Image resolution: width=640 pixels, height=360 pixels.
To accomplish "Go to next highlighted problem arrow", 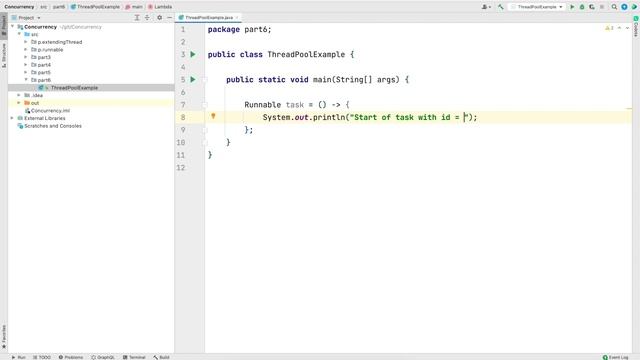I will (627, 28).
